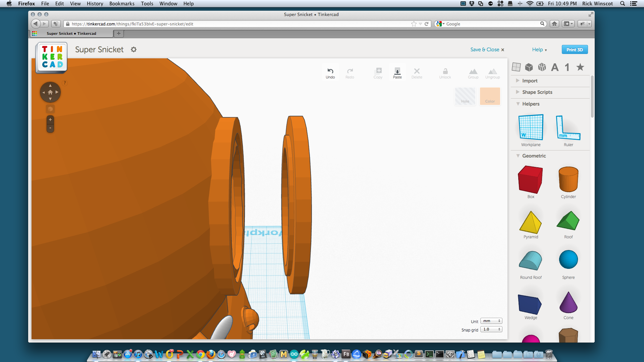Click the Delete icon

coord(417,71)
